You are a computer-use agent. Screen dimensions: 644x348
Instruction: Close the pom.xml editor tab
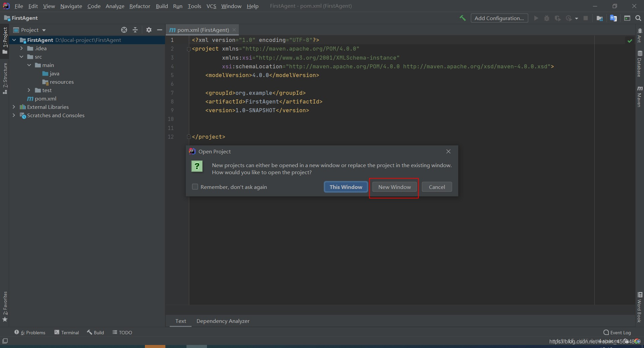coord(234,30)
